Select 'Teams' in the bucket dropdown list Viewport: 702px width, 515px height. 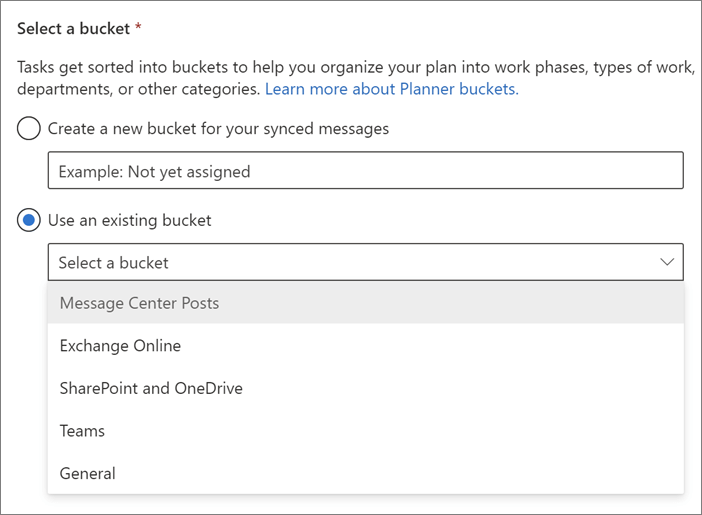pos(82,431)
